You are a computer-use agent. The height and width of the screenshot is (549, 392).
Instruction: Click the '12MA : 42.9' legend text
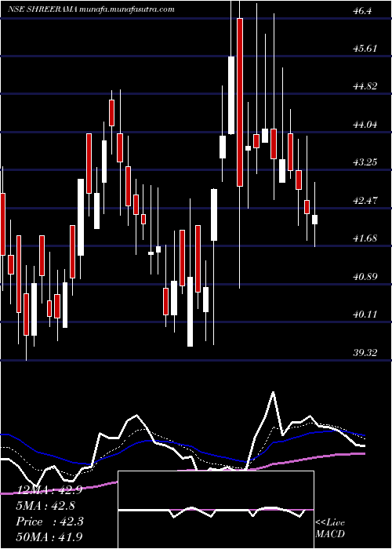pos(49,490)
